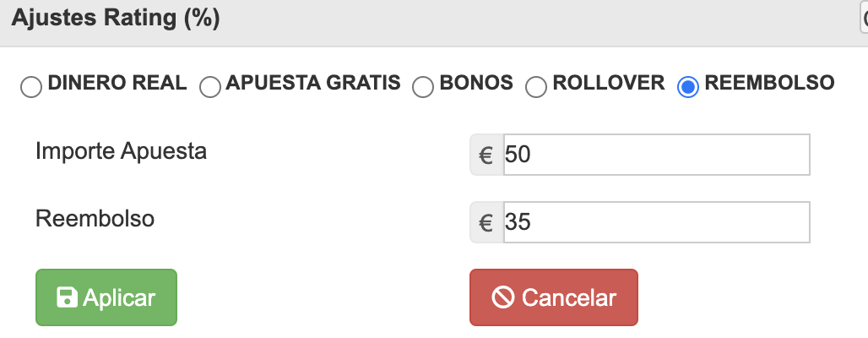
Task: Dismiss changes with the red Cancelar button
Action: tap(554, 297)
